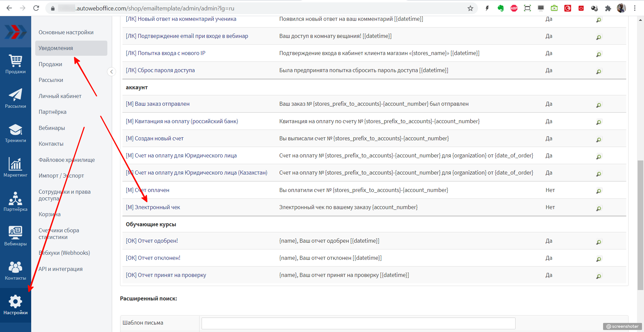Open the [М] Создан новый счет template
Image resolution: width=644 pixels, height=332 pixels.
pos(155,139)
